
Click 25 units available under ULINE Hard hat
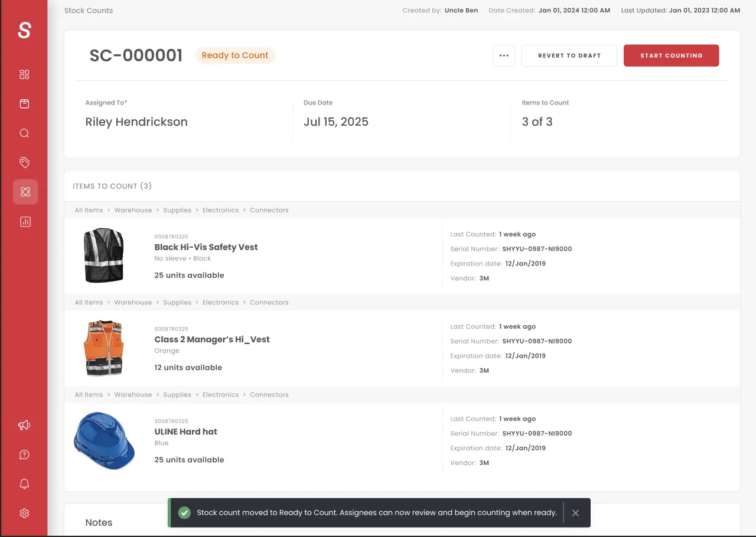[x=190, y=460]
